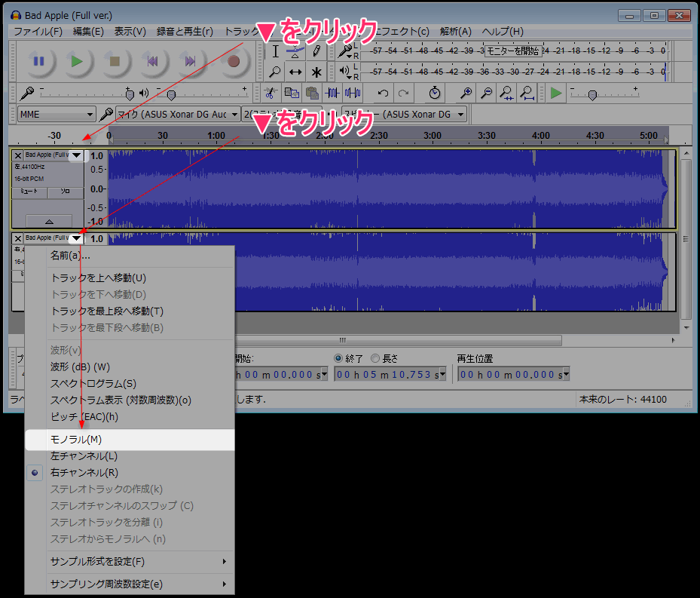Open the 録音と再生(r) menu
This screenshot has width=700, height=598.
coord(185,31)
